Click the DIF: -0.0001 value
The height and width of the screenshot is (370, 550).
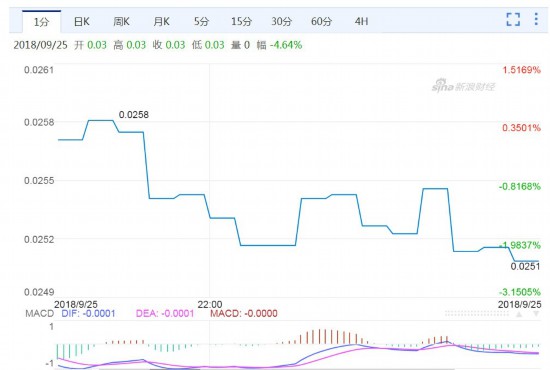88,313
